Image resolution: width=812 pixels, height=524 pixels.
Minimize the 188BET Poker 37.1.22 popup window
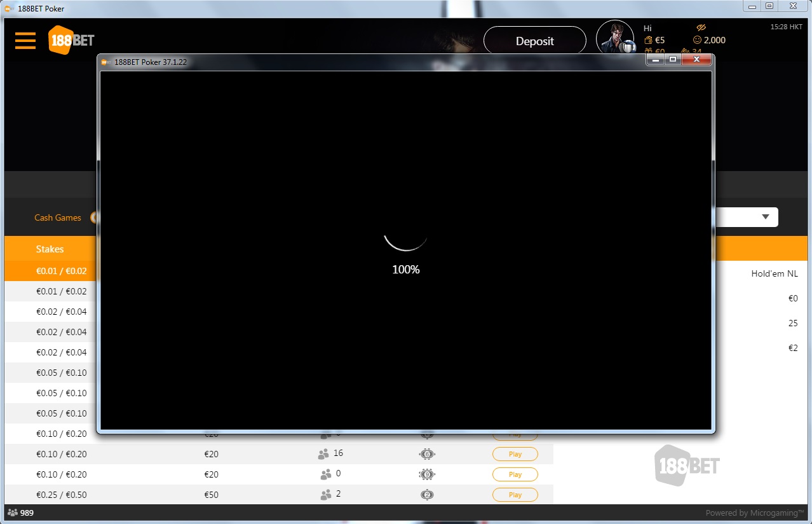tap(656, 59)
